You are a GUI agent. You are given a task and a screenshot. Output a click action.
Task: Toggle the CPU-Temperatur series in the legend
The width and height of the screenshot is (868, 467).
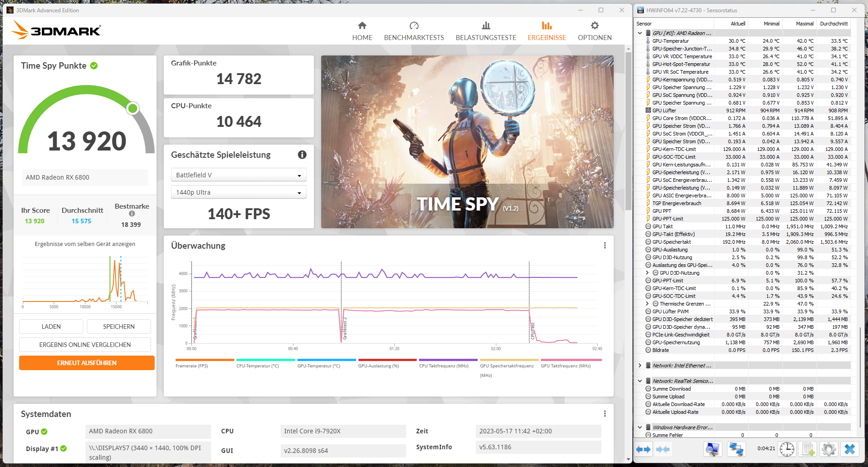[x=266, y=363]
